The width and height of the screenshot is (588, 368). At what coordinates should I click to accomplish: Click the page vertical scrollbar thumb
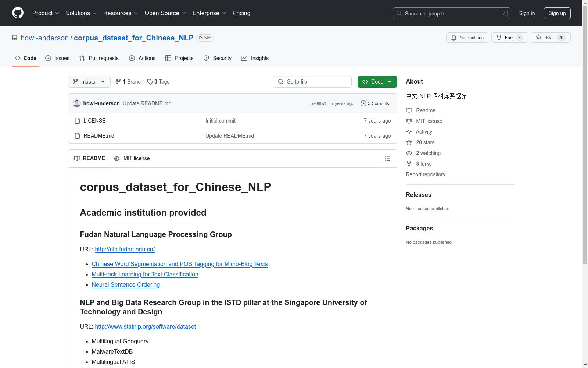(x=585, y=134)
